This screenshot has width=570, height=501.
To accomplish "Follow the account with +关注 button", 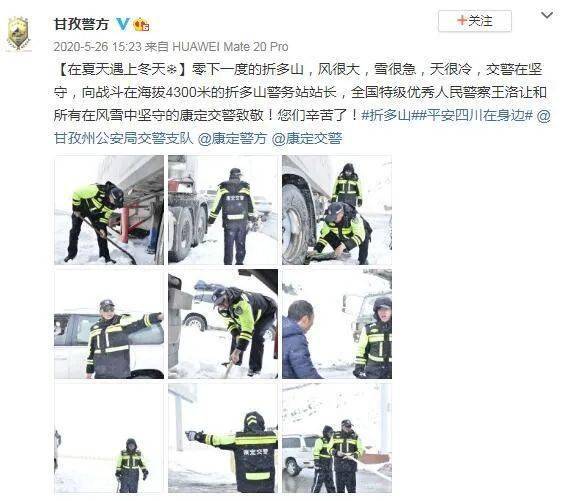I will pos(474,21).
